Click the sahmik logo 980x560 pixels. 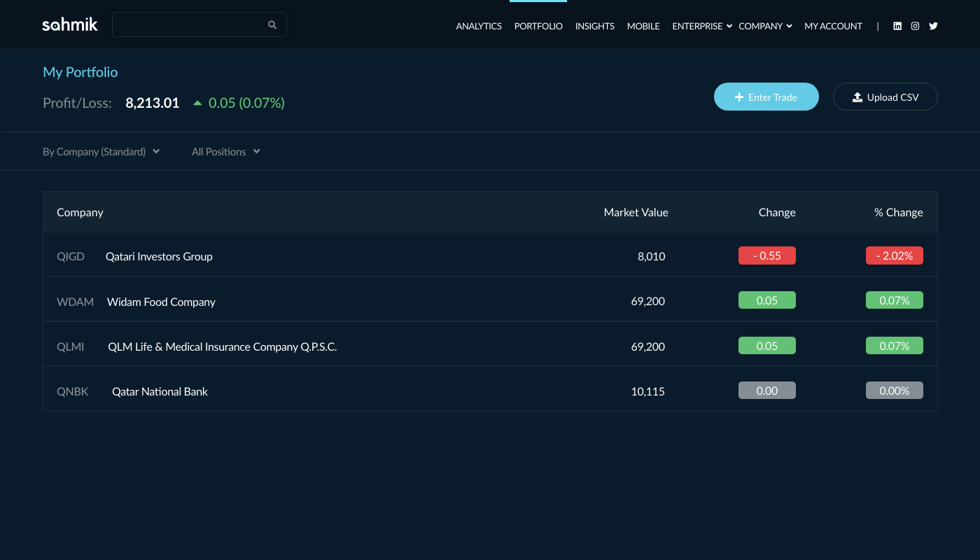point(70,25)
